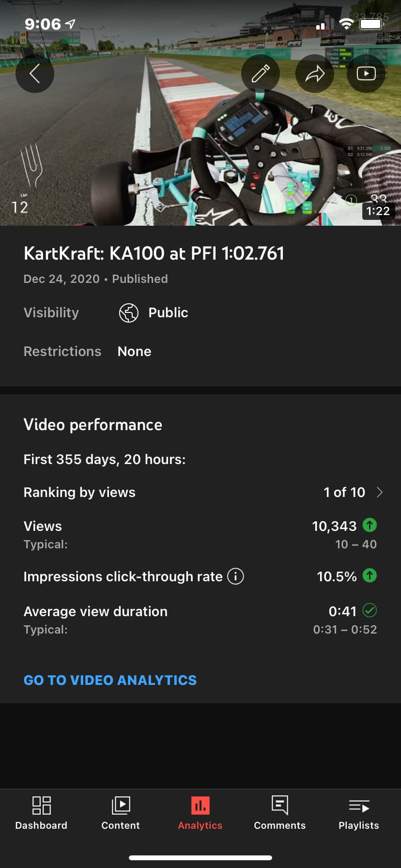Tap the Public visibility setting text

click(x=168, y=313)
